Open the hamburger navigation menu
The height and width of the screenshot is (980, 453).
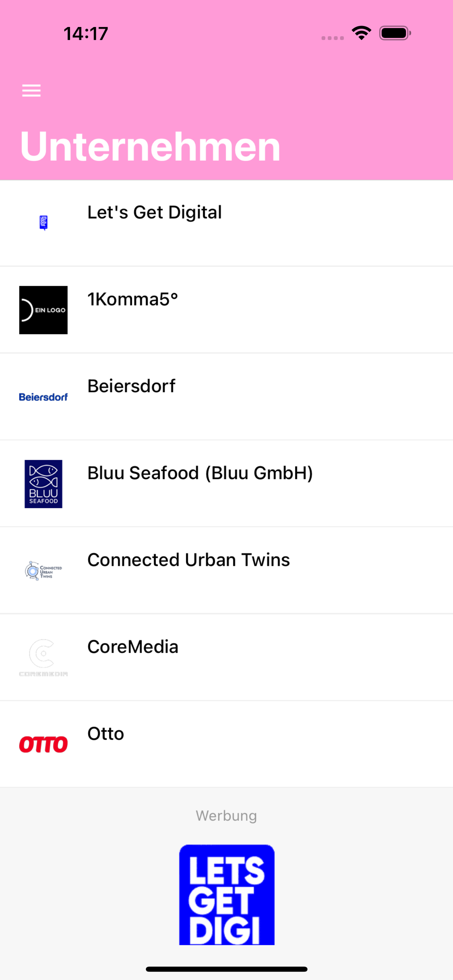click(31, 90)
